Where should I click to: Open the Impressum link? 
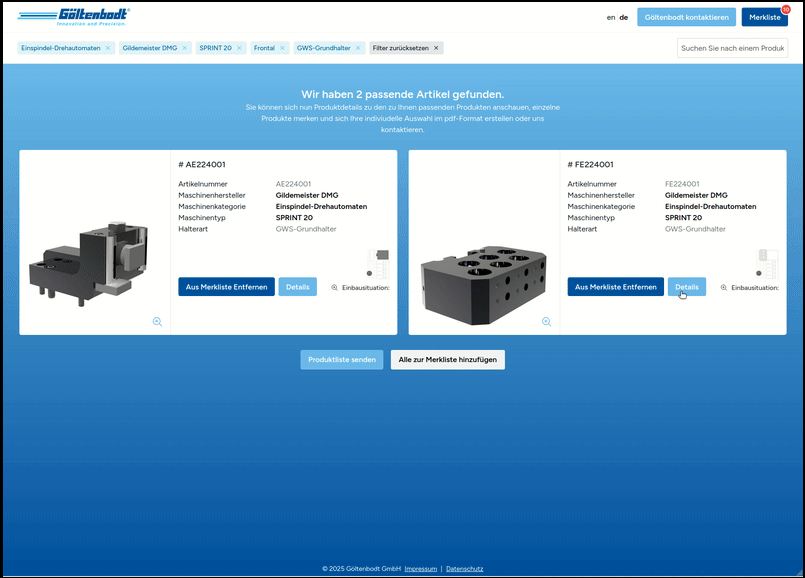point(420,569)
